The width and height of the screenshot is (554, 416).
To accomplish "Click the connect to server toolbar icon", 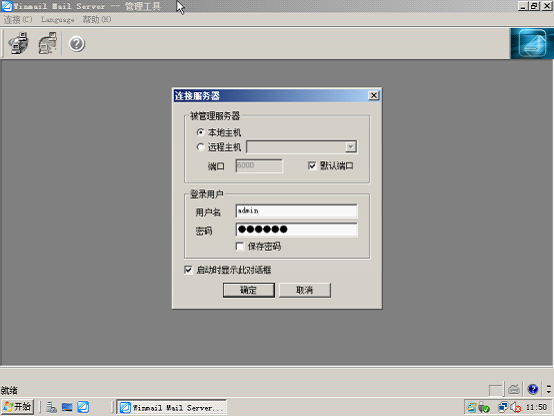I will pos(18,43).
